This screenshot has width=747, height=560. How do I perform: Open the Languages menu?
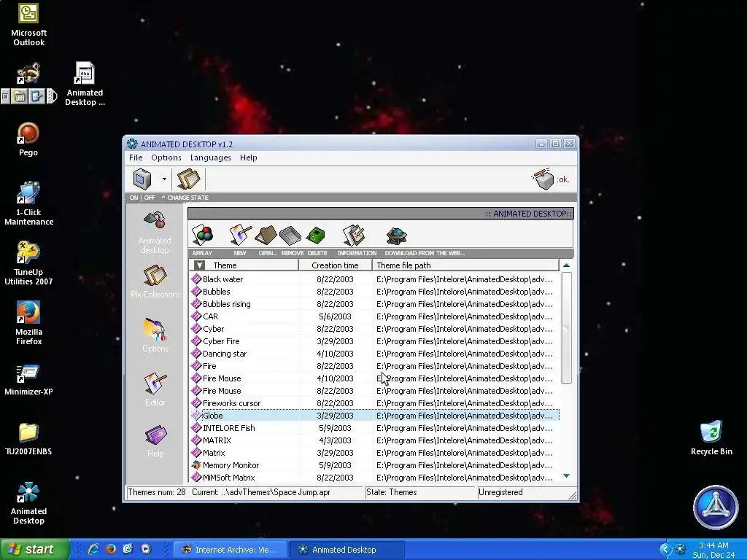click(x=211, y=157)
